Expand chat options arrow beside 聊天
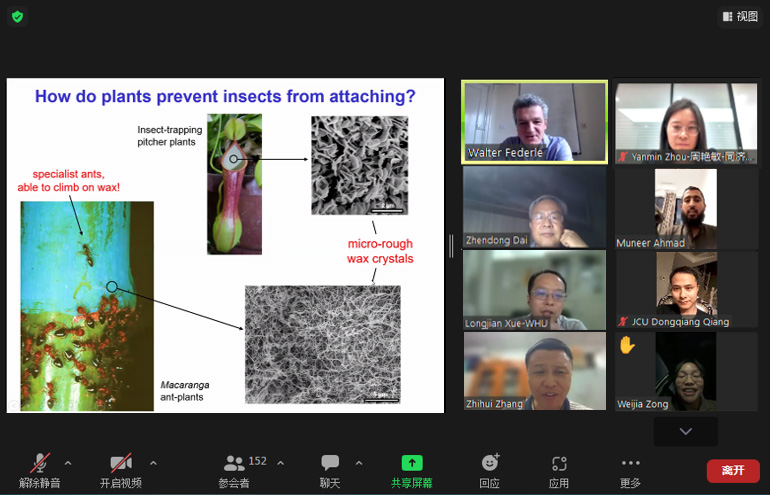Screen dimensions: 770x495 point(359,463)
